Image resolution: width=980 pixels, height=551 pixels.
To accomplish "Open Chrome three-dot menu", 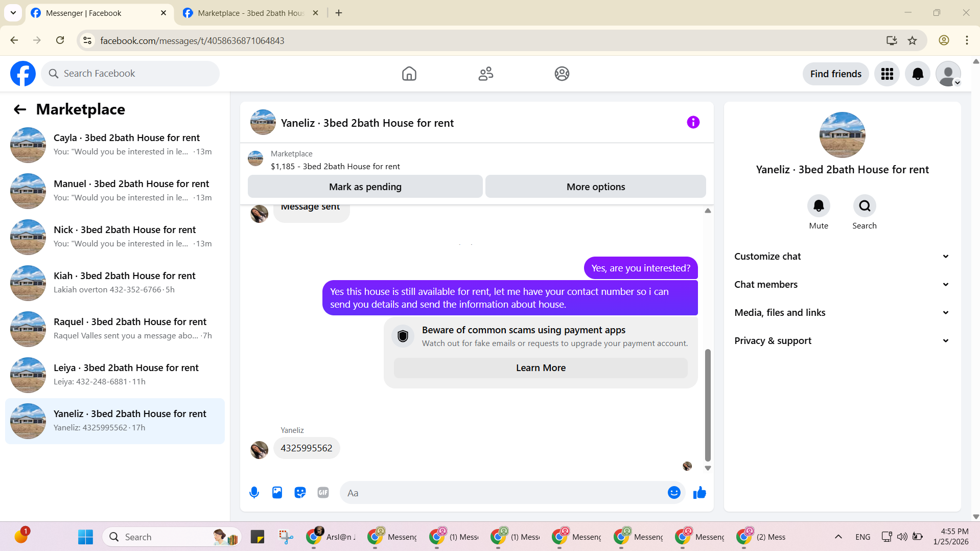I will pos(967,40).
